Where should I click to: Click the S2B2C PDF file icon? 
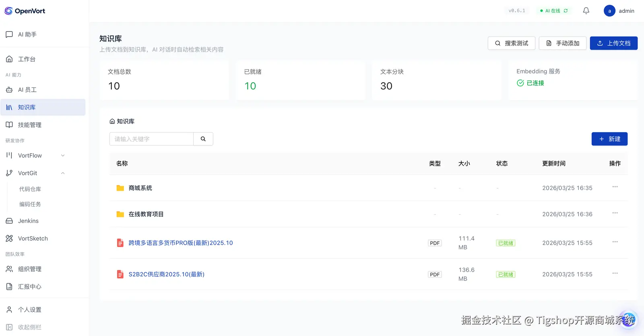[120, 274]
